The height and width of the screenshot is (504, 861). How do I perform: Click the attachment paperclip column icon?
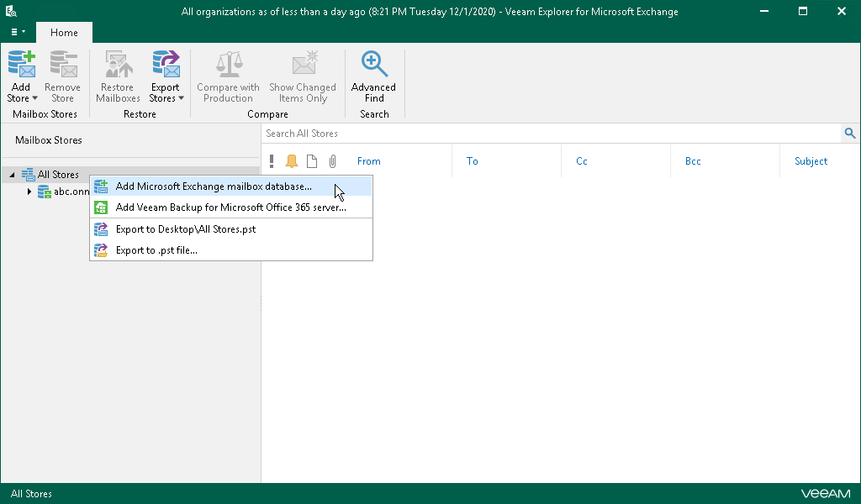coord(332,161)
